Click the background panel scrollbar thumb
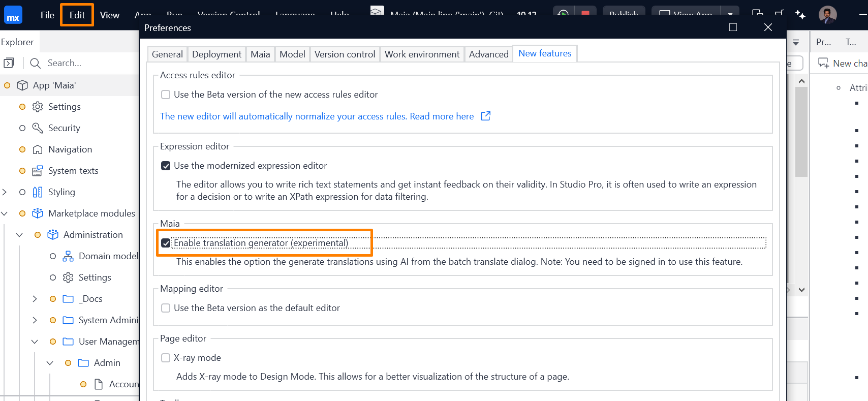Screen dimensions: 868x401 click(801, 132)
